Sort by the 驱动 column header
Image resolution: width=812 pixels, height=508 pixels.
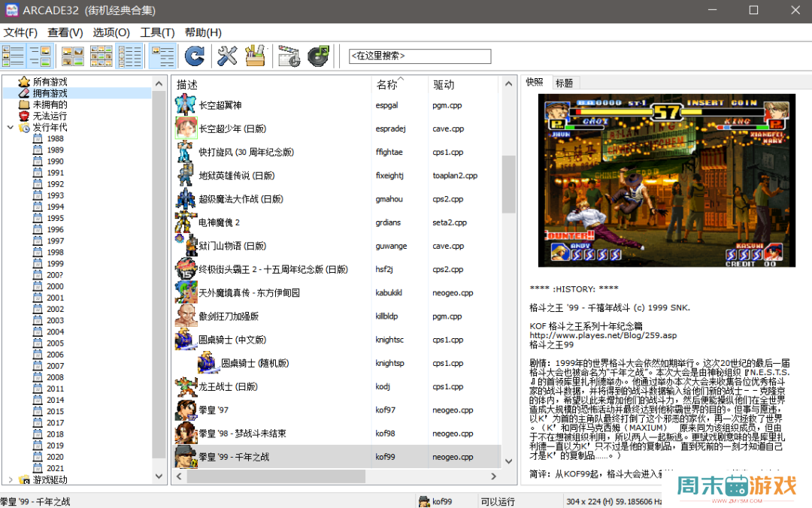tap(444, 85)
